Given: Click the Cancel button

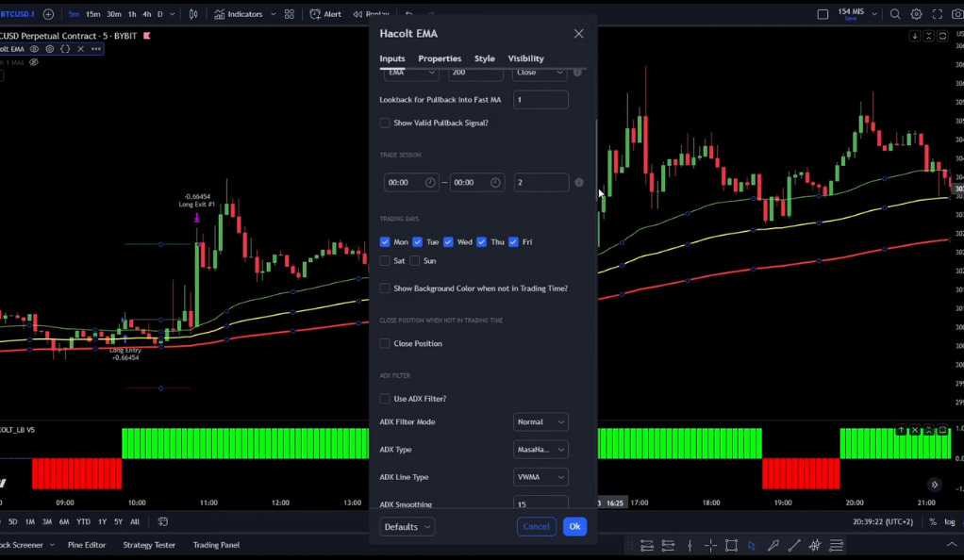Looking at the screenshot, I should click(x=536, y=527).
